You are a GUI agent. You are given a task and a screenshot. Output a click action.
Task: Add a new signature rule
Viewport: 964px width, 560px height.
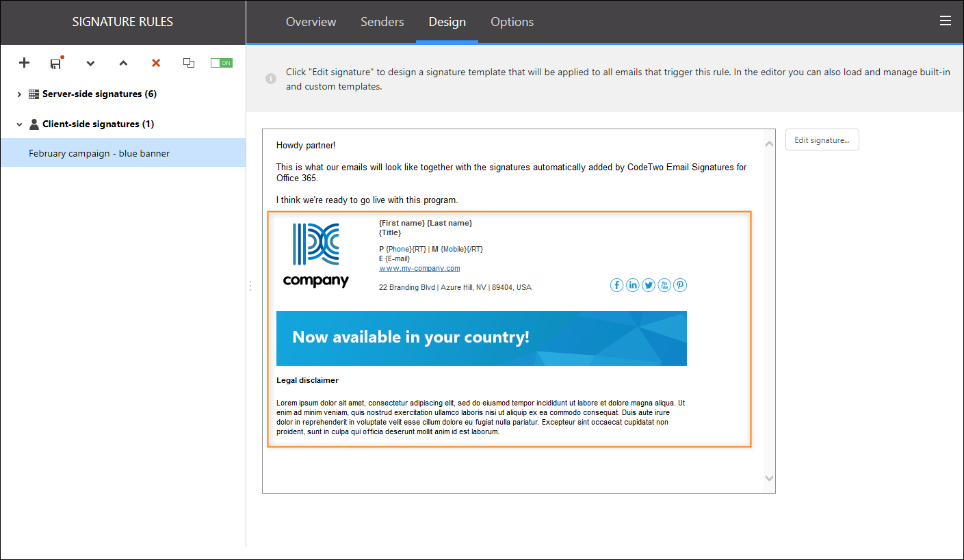tap(24, 63)
